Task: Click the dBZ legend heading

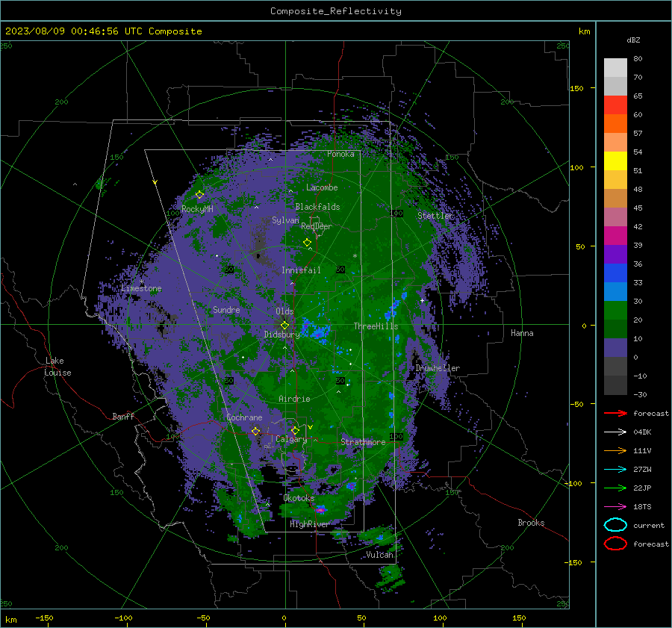Action: (633, 40)
